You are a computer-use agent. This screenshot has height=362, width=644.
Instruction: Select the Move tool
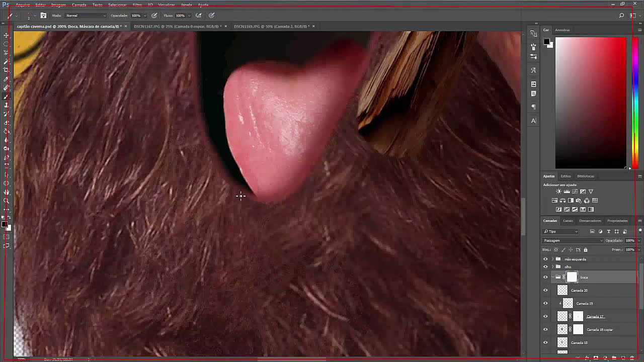click(x=6, y=35)
